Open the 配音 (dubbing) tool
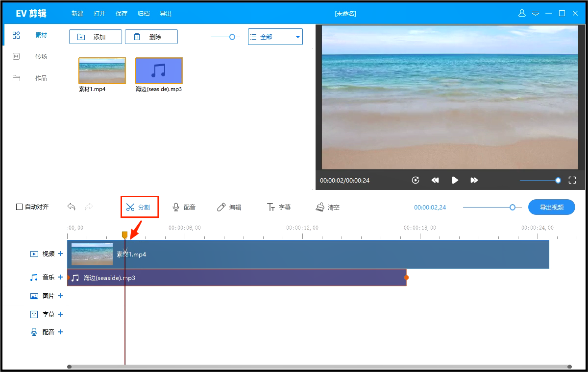Screen dimensions: 588x372 (x=185, y=207)
